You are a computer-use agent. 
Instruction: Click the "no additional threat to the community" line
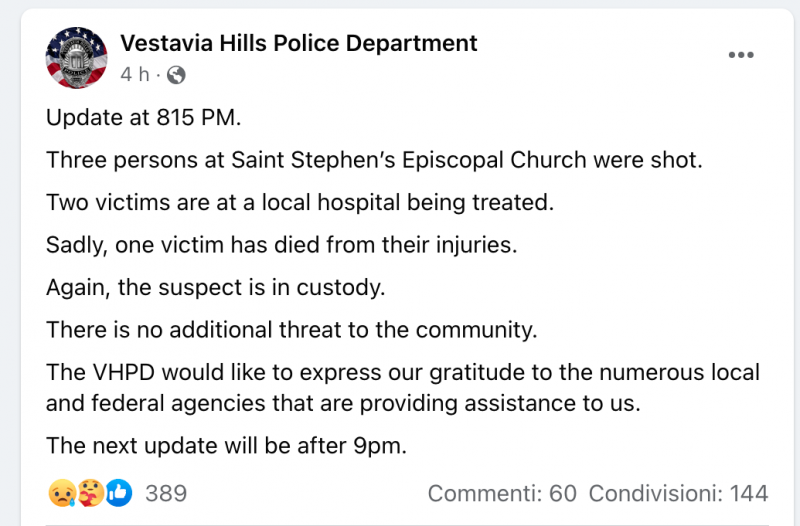coord(292,329)
